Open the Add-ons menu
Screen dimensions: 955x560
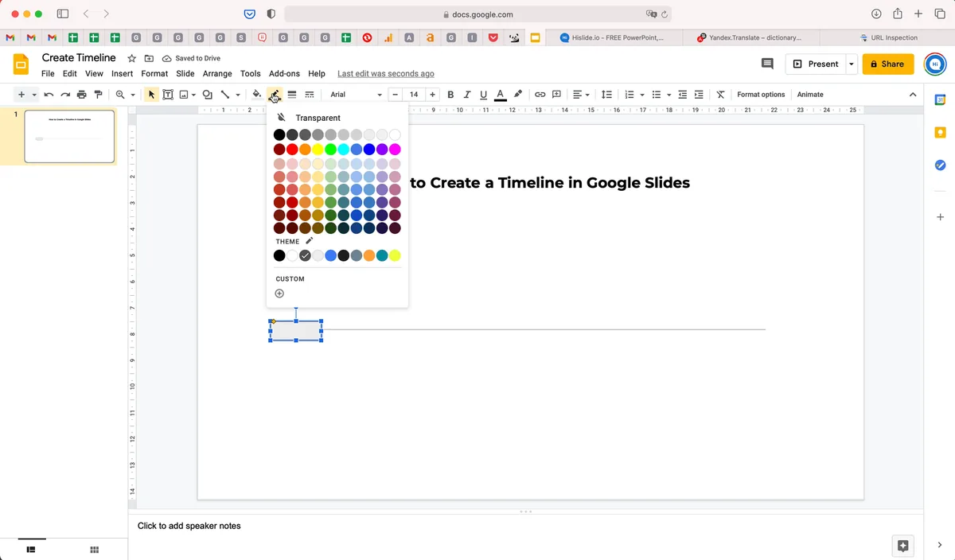coord(284,73)
